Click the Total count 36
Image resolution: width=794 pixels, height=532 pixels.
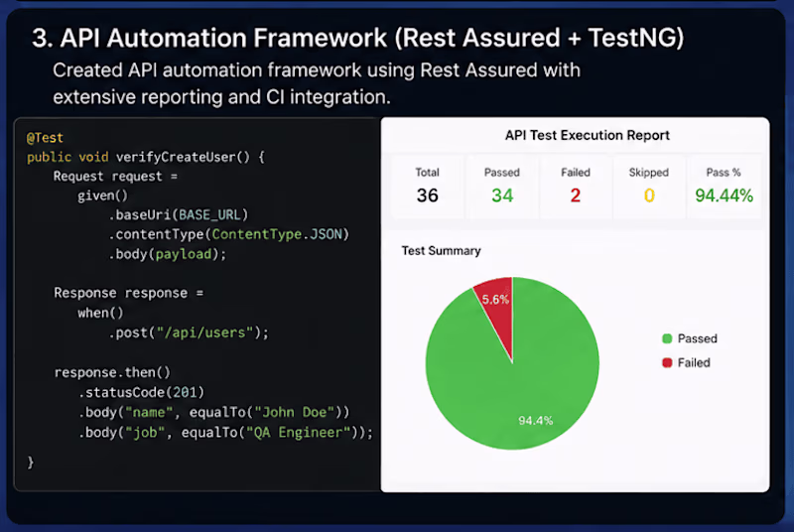[x=428, y=196]
